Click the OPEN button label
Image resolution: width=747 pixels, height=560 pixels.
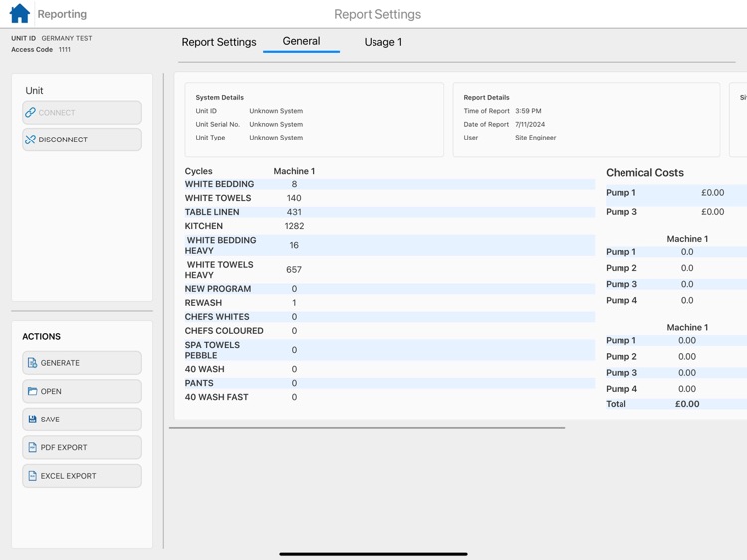(51, 391)
